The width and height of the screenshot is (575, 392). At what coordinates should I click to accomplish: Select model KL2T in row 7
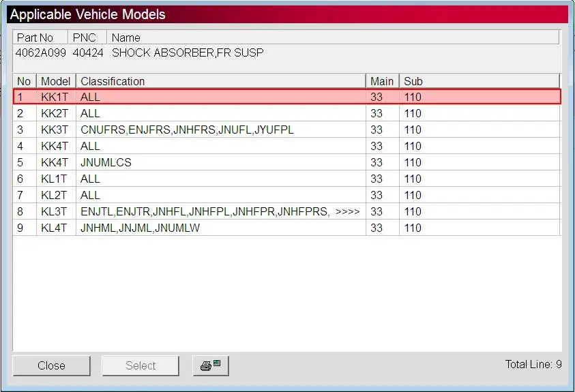(x=54, y=195)
